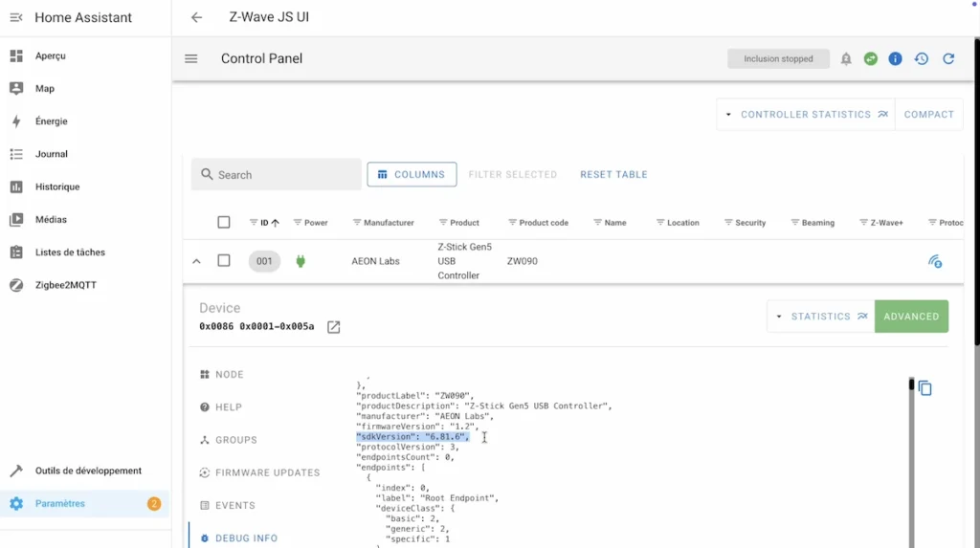
Task: Expand the Controller Statistics dropdown
Action: (x=806, y=115)
